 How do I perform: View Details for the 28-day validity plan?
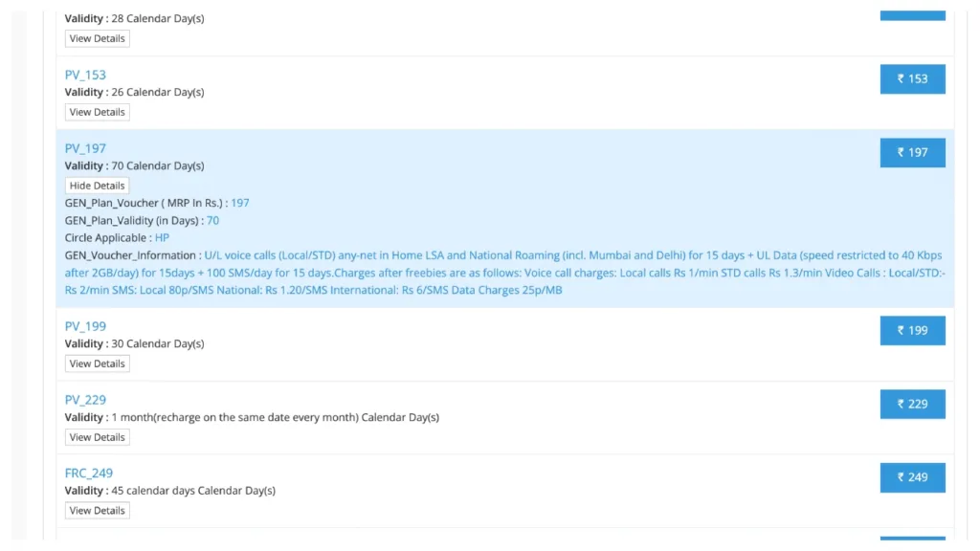pos(97,38)
